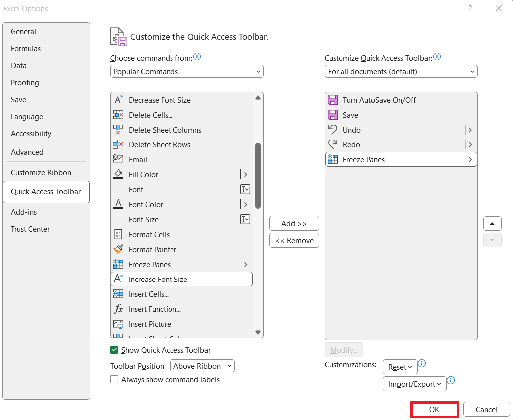Click the Freeze Panes icon in commands list
Viewport: 513px width, 420px height.
118,264
